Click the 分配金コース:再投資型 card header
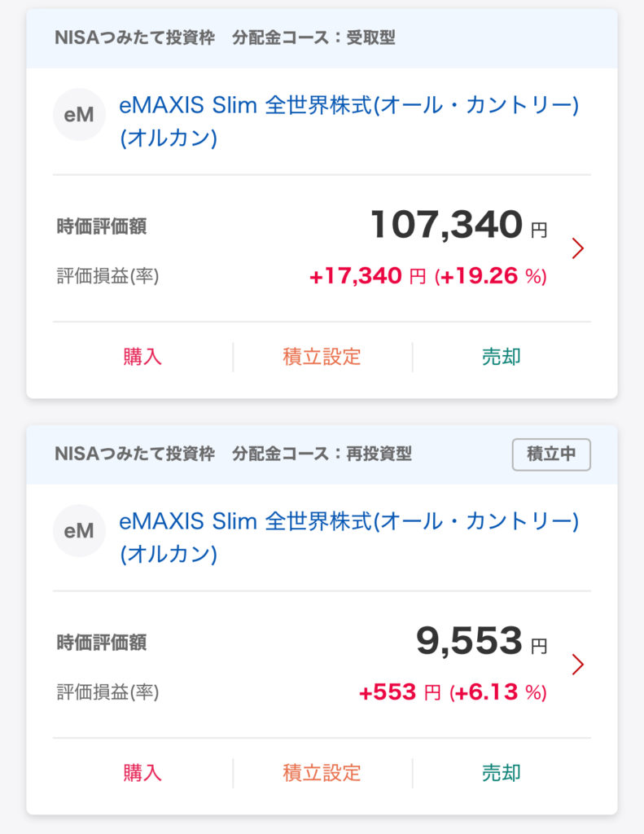The height and width of the screenshot is (834, 644). click(x=322, y=454)
